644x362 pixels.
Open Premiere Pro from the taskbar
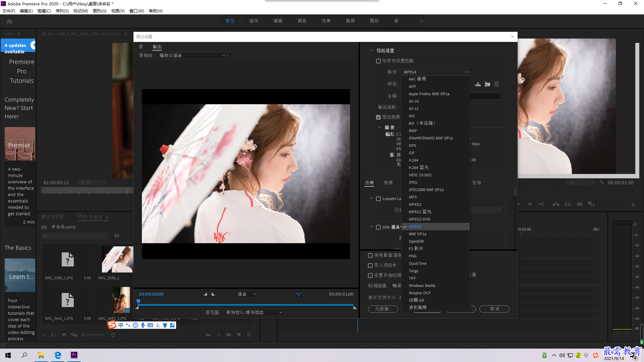tap(74, 355)
